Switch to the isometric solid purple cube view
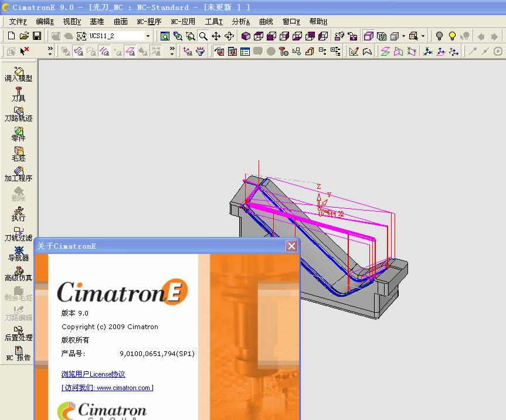Viewport: 506px width, 420px height. tap(246, 36)
